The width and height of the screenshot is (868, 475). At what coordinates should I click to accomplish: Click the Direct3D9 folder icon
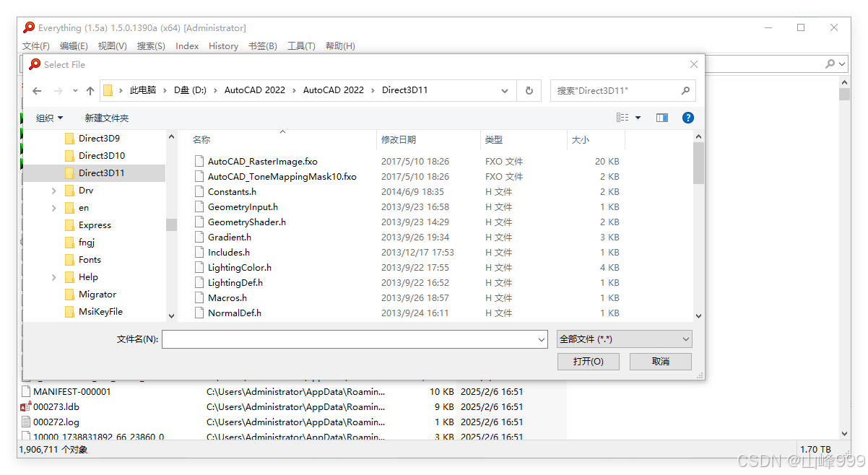click(69, 139)
